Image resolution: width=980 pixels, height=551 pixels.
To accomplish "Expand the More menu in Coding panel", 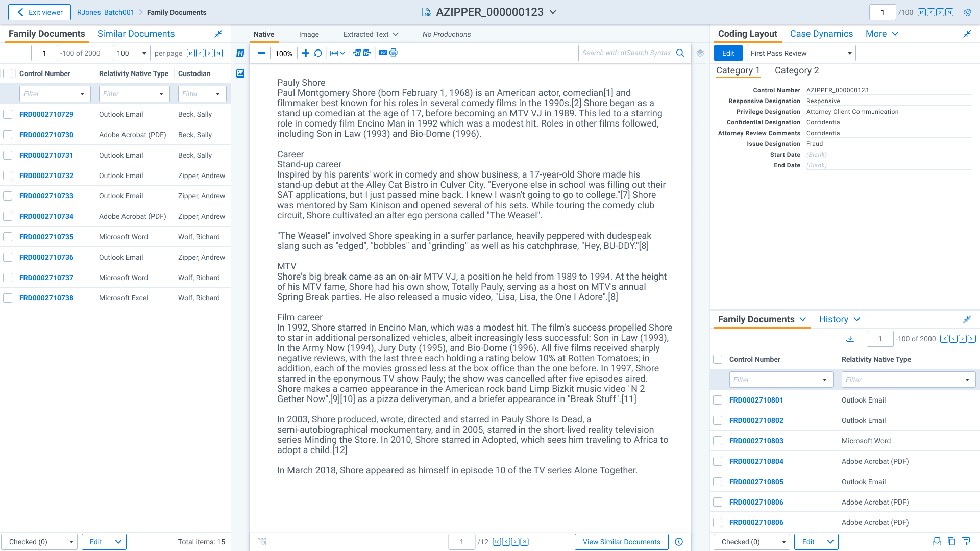I will tap(882, 34).
